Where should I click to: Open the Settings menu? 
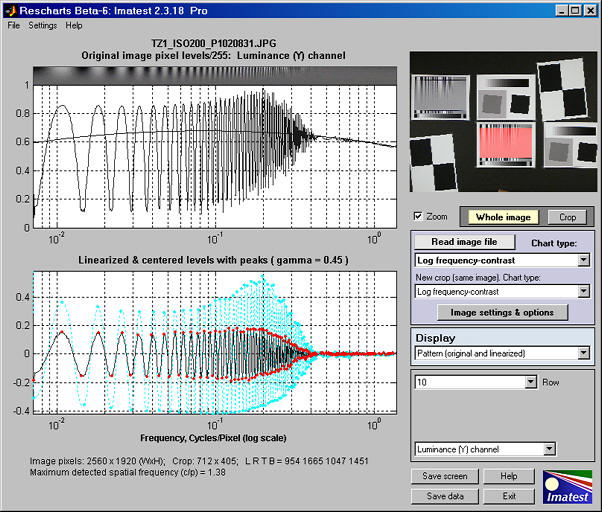(43, 25)
